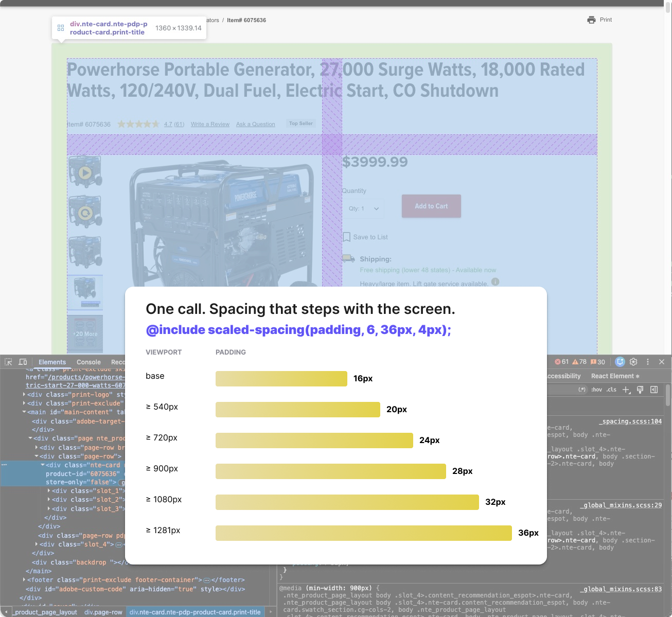Image resolution: width=672 pixels, height=617 pixels.
Task: Open the DevTools three-dot customize menu
Action: [648, 362]
